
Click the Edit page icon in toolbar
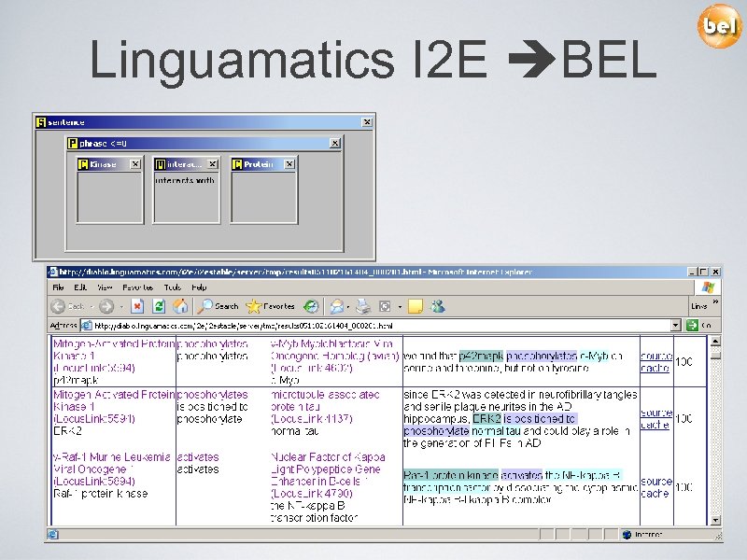pos(385,306)
